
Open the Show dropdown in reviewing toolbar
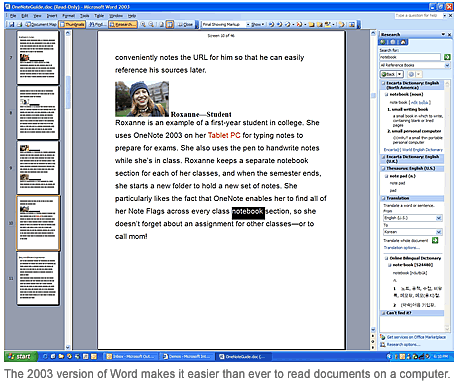tap(257, 24)
